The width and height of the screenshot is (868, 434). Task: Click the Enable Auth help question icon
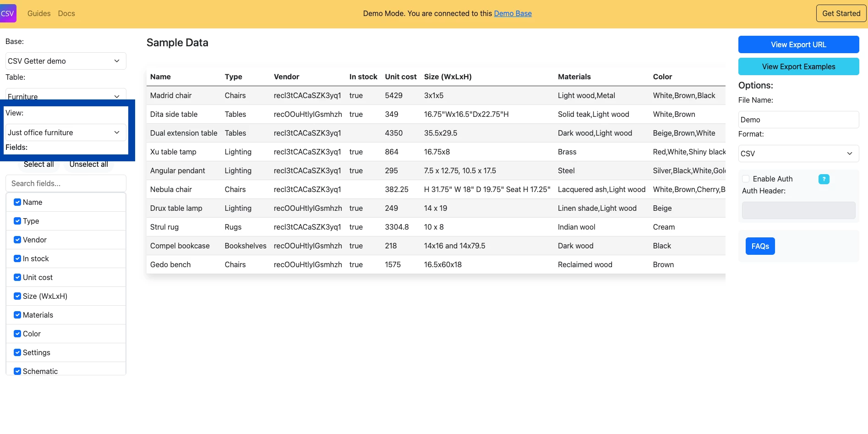(x=824, y=179)
